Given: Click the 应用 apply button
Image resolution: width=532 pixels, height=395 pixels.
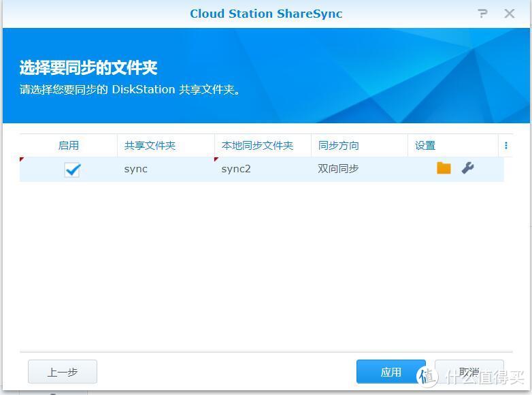Looking at the screenshot, I should tap(391, 372).
